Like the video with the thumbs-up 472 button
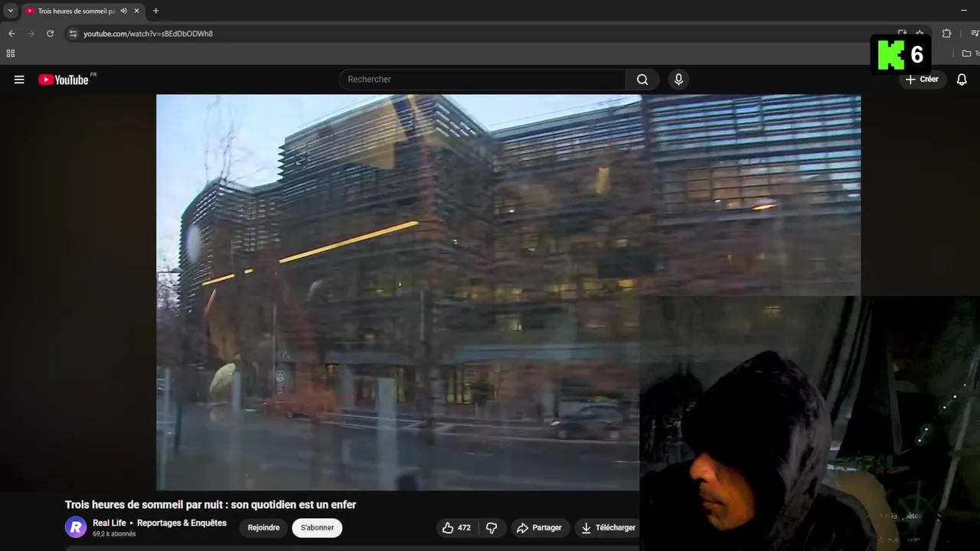980x551 pixels. [456, 527]
